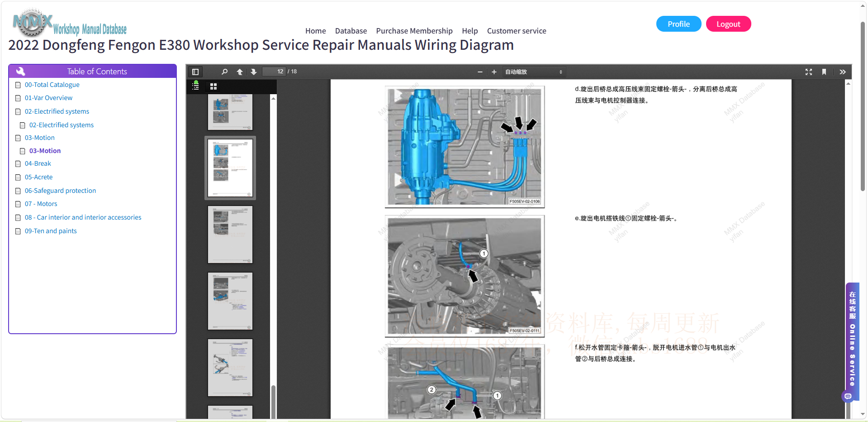The width and height of the screenshot is (868, 422).
Task: Toggle the PDF sidebar panel
Action: pyautogui.click(x=195, y=72)
